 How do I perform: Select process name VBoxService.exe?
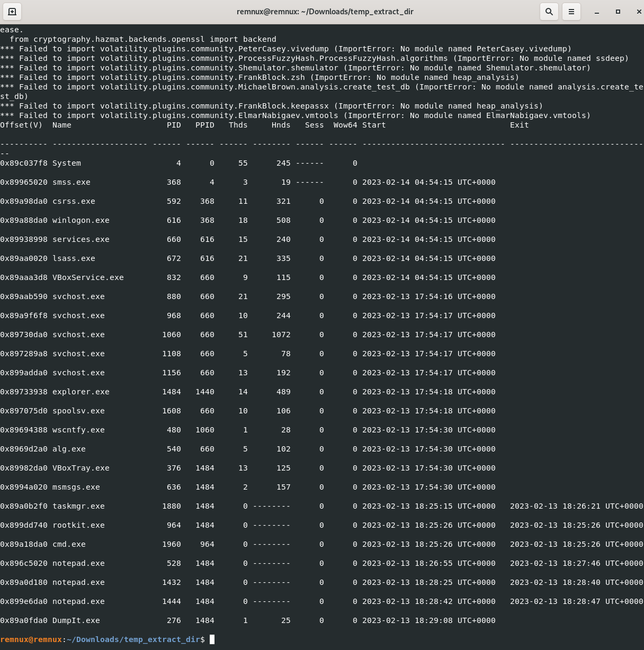(88, 277)
